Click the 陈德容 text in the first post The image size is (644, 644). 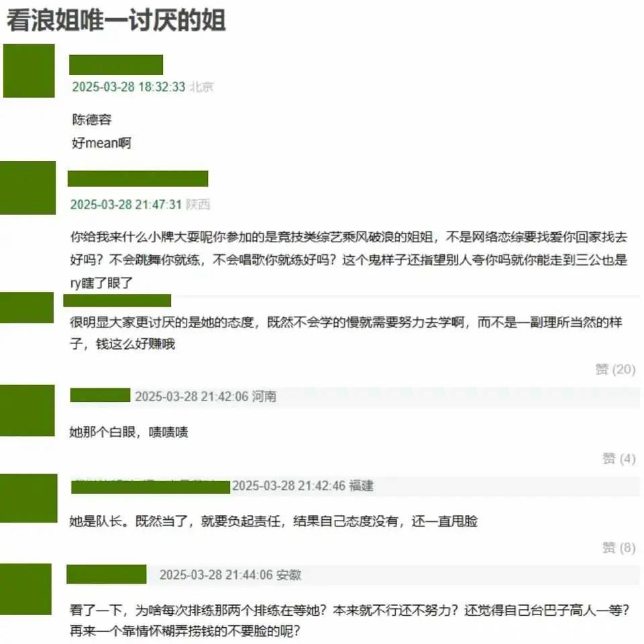(x=92, y=119)
